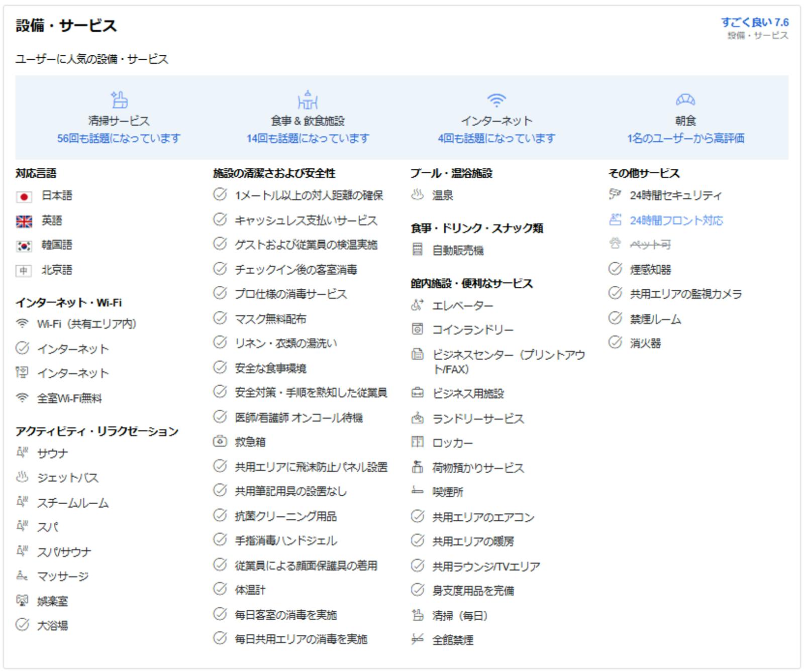Open the 4回も話題になっています link
804x672 pixels.
[x=496, y=138]
